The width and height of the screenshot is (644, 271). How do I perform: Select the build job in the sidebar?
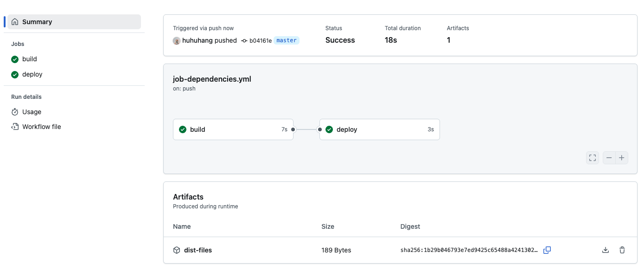[29, 59]
